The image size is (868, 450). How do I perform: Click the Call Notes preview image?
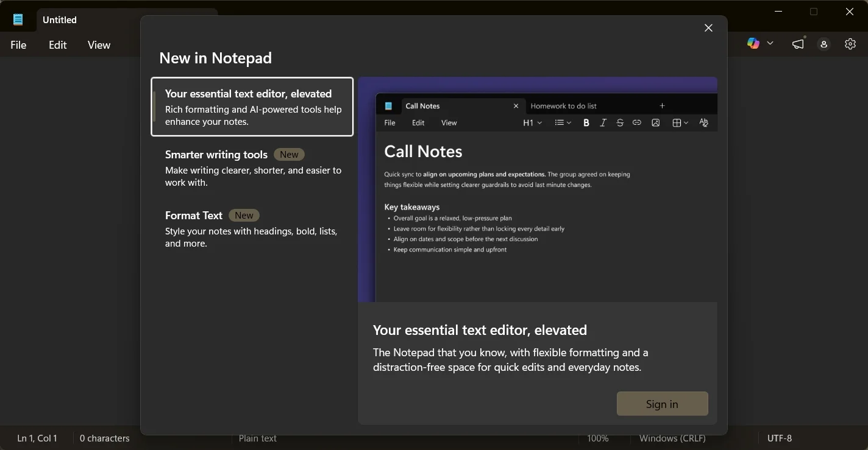click(538, 189)
